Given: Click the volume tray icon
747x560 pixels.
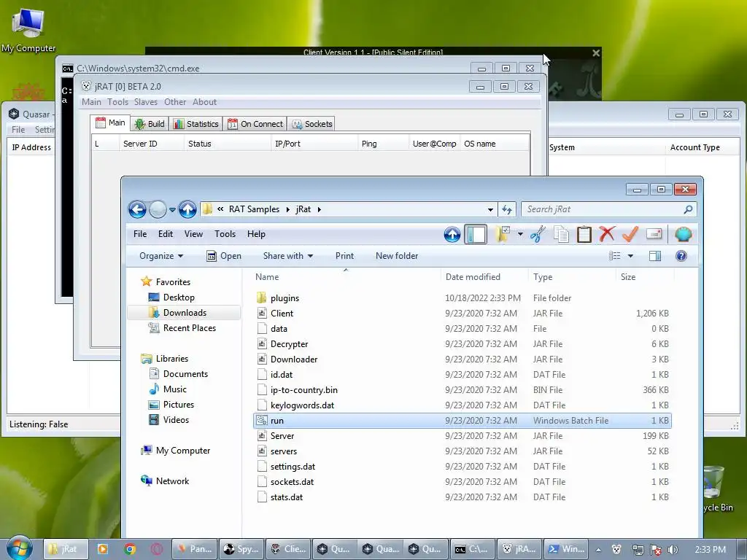Looking at the screenshot, I should (672, 550).
